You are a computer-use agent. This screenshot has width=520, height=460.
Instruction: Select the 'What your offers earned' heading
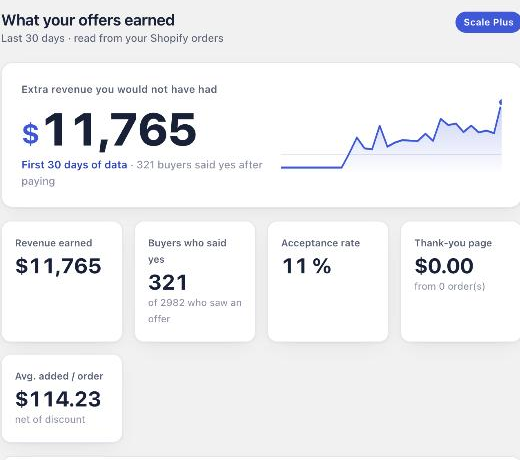(88, 20)
